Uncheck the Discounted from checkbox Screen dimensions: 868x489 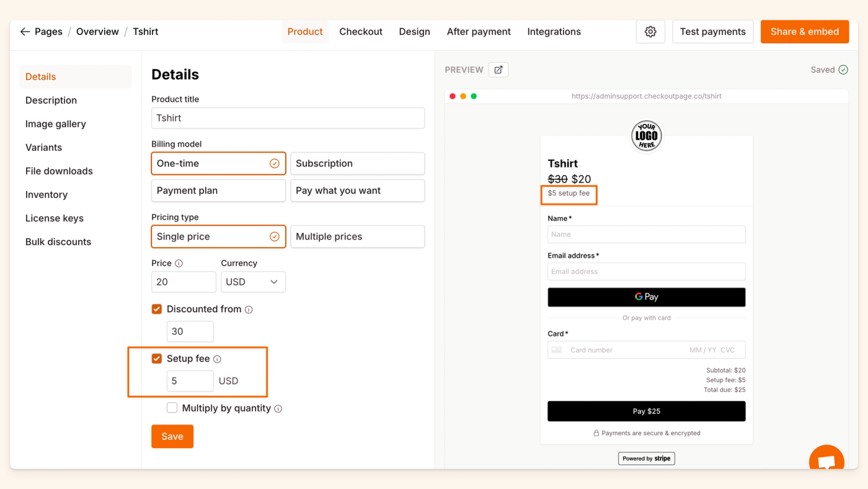click(157, 309)
